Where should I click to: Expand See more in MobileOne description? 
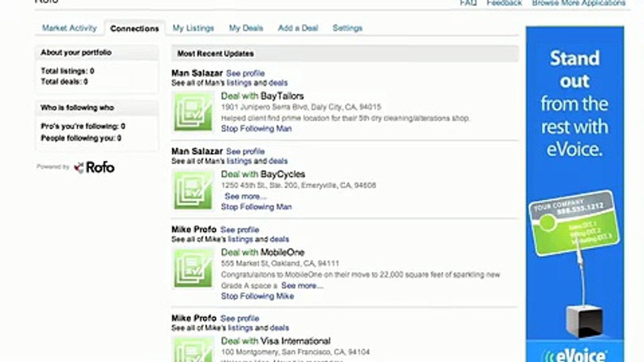click(x=302, y=286)
